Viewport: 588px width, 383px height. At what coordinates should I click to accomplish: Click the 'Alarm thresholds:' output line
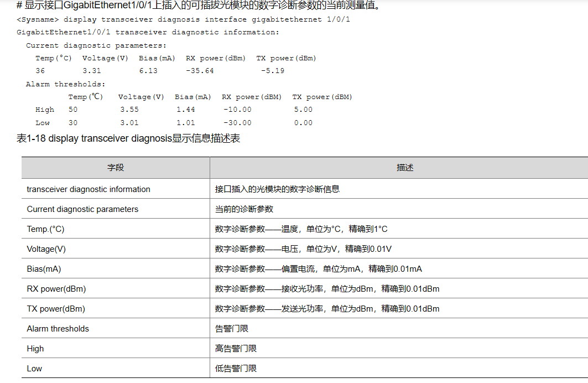coord(66,84)
